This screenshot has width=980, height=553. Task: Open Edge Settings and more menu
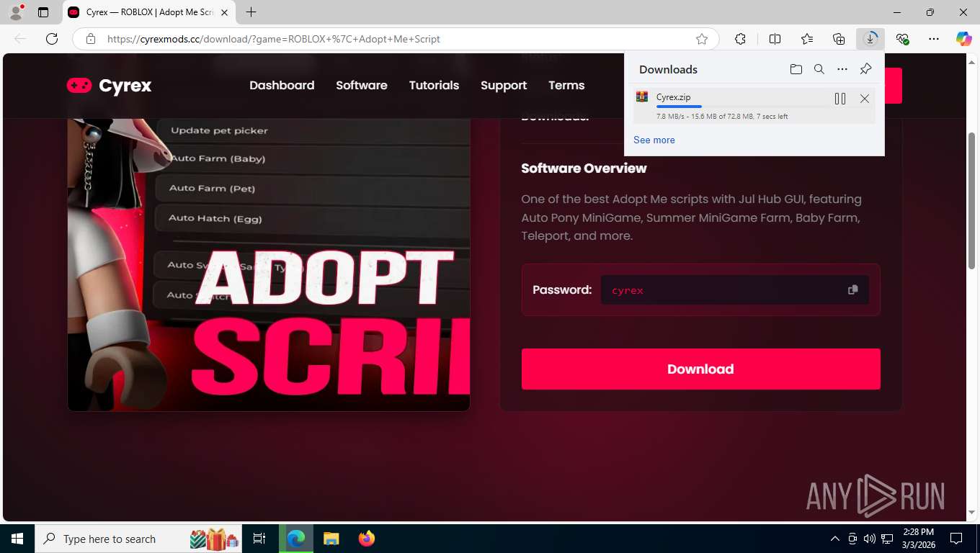click(x=934, y=39)
